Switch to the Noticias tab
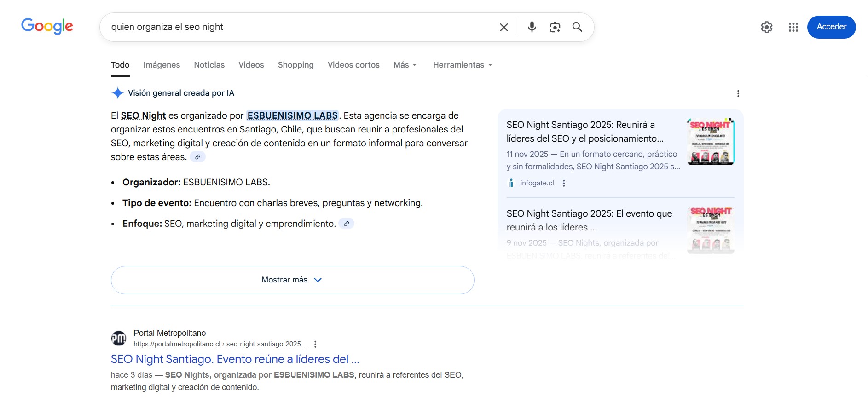 209,65
